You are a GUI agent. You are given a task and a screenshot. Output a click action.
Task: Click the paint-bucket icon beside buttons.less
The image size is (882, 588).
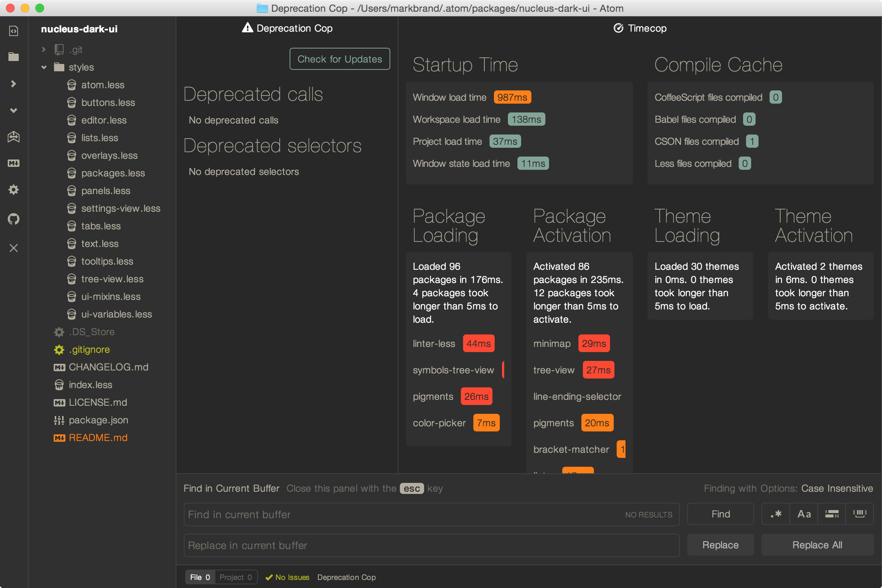(71, 103)
